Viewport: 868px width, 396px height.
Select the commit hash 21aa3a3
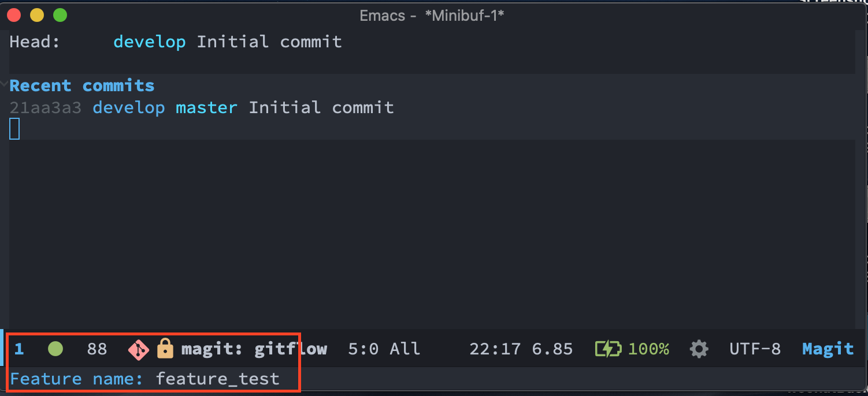click(46, 107)
